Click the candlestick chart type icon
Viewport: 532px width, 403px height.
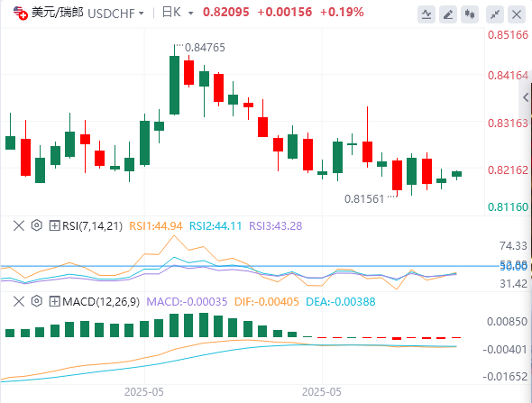[470, 14]
